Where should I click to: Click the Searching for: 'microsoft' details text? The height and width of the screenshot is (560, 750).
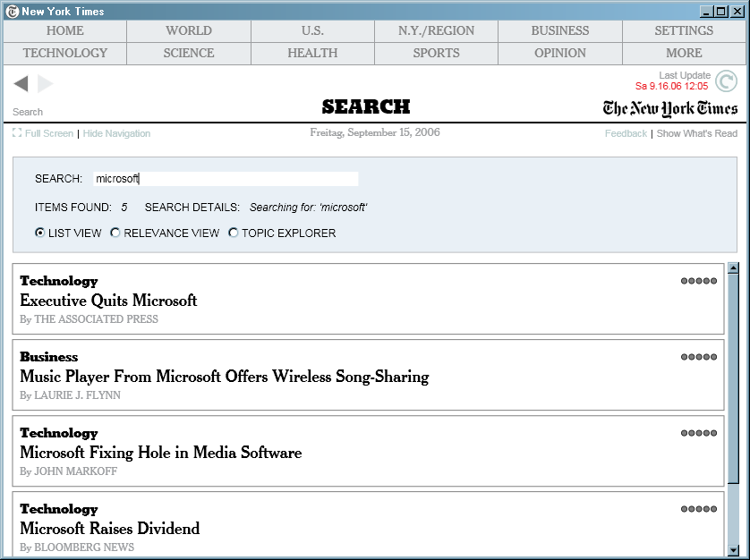tap(309, 207)
